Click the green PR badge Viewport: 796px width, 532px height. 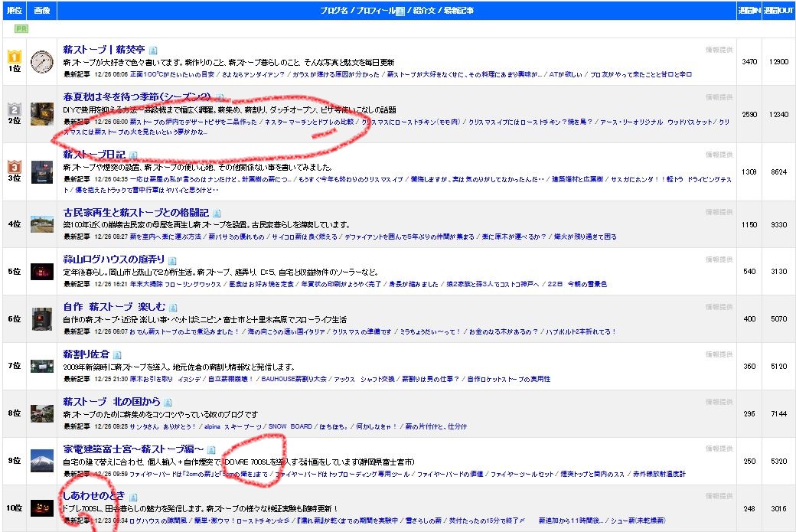[21, 28]
